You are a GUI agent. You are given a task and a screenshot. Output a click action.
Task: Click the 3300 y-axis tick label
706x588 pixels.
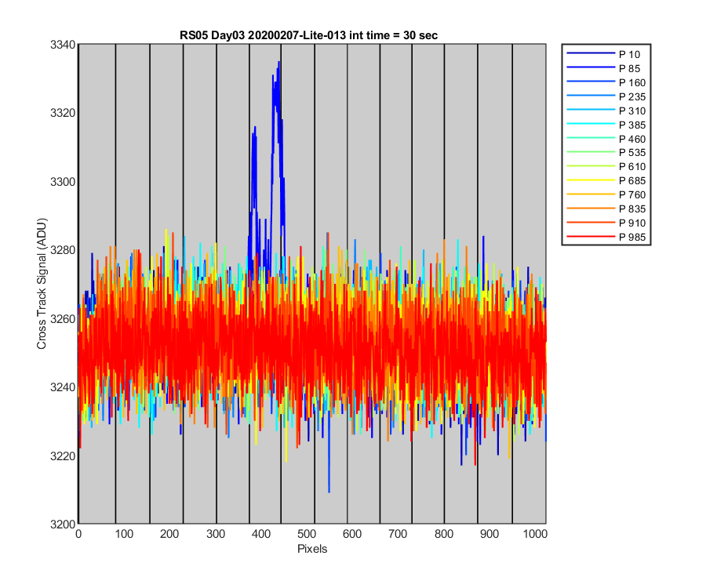coord(63,182)
